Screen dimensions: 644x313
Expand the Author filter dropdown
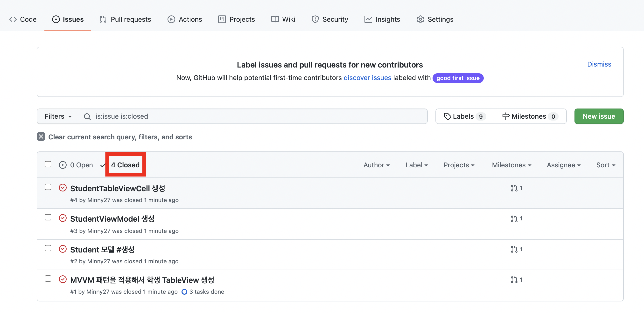point(376,165)
